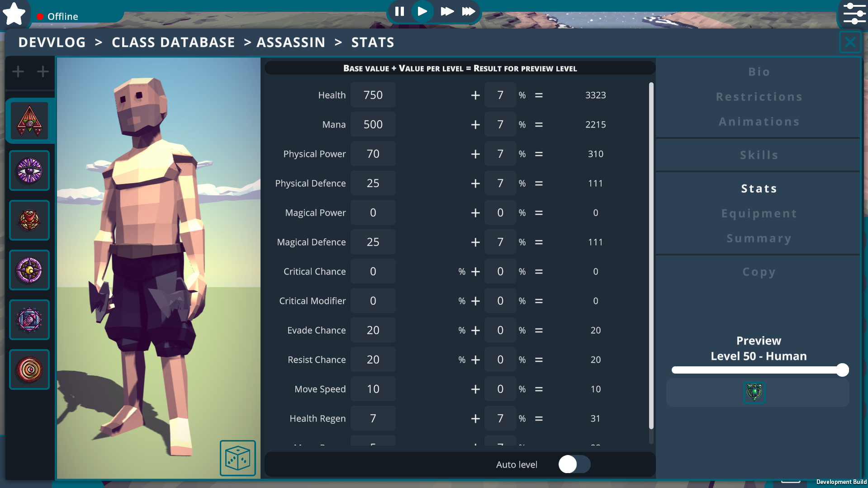Select the purple sun-moon class emblem

[x=29, y=270]
